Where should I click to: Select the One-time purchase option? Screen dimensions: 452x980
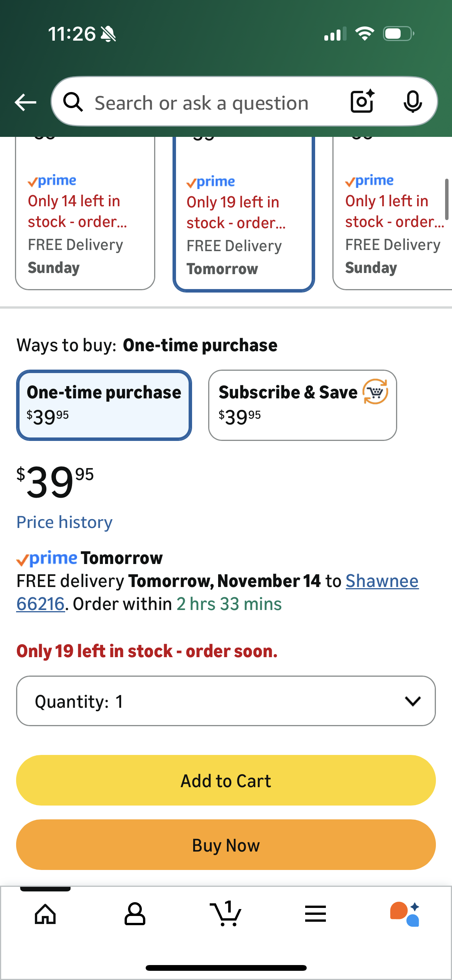pos(104,405)
